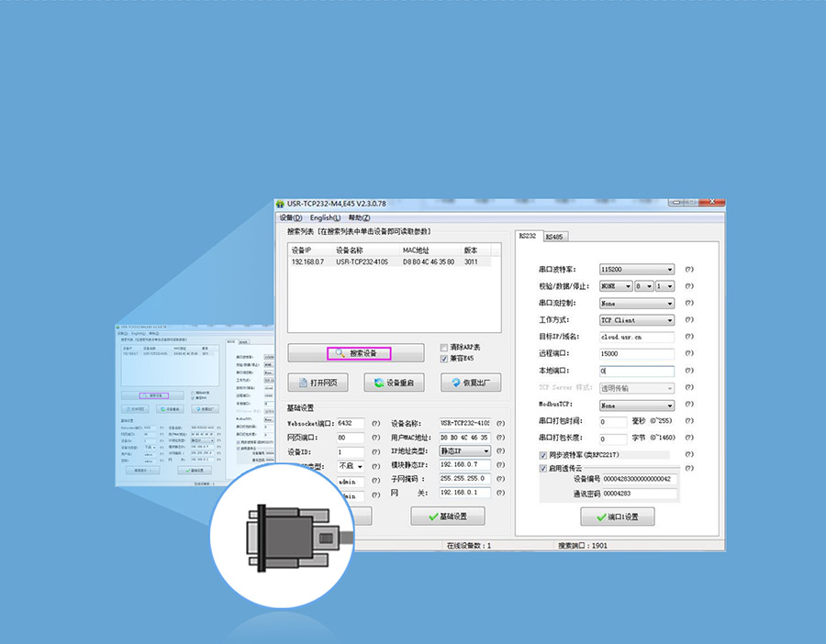Screen dimensions: 826x644
Task: Click the USR-TCP232 app icon in title bar
Action: point(280,204)
